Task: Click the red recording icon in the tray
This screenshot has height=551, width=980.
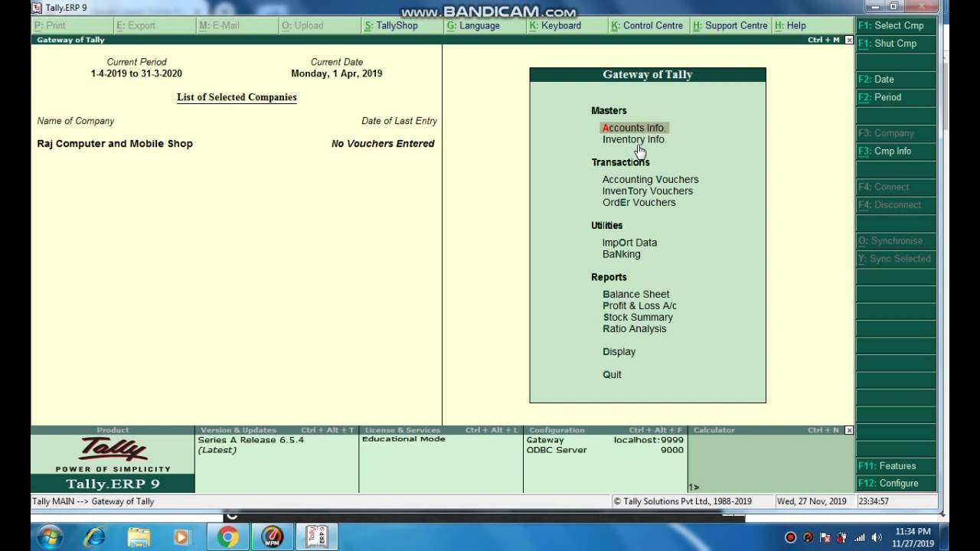Action: (x=791, y=537)
